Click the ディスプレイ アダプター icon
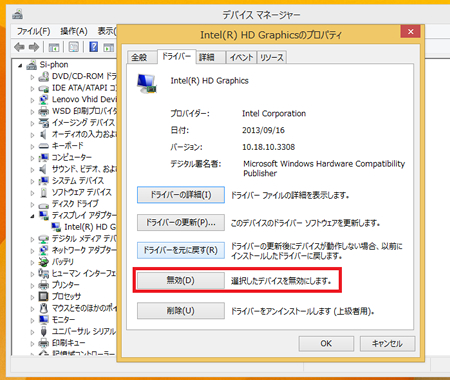 44,215
